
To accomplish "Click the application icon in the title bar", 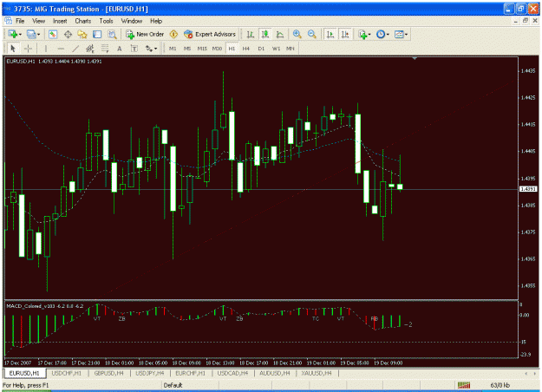I will coord(7,9).
